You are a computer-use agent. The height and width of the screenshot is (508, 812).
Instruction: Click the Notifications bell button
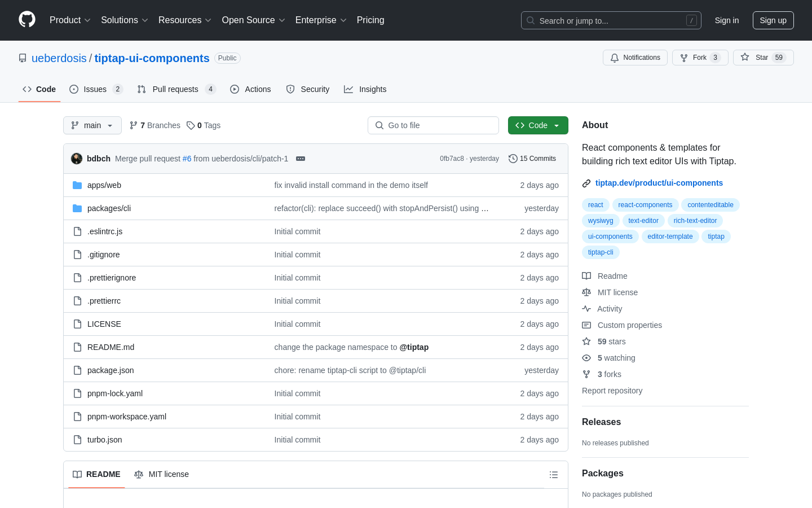(635, 58)
